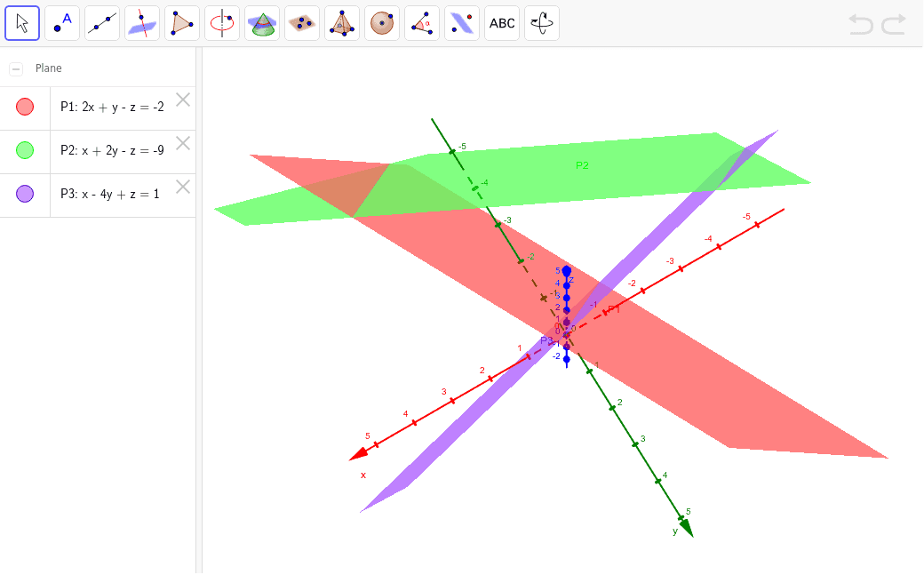Screen dimensions: 924x575
Task: Select the Plane through points tool
Action: 301,23
